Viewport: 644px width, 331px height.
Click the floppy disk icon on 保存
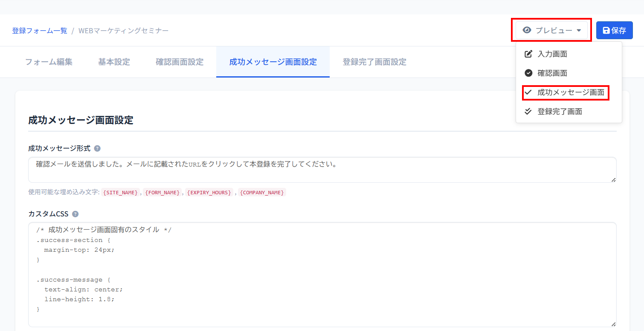tap(606, 31)
